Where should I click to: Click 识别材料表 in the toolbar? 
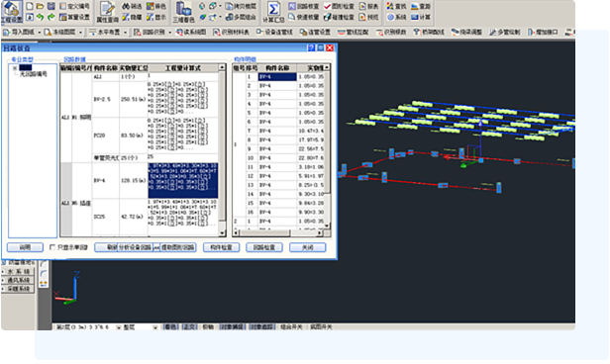click(232, 33)
